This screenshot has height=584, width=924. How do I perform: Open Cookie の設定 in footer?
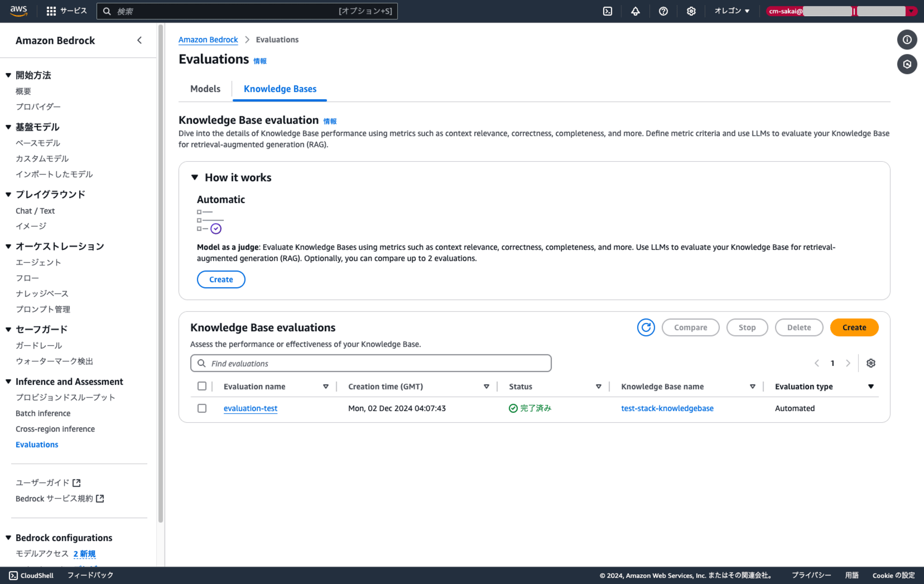click(893, 575)
